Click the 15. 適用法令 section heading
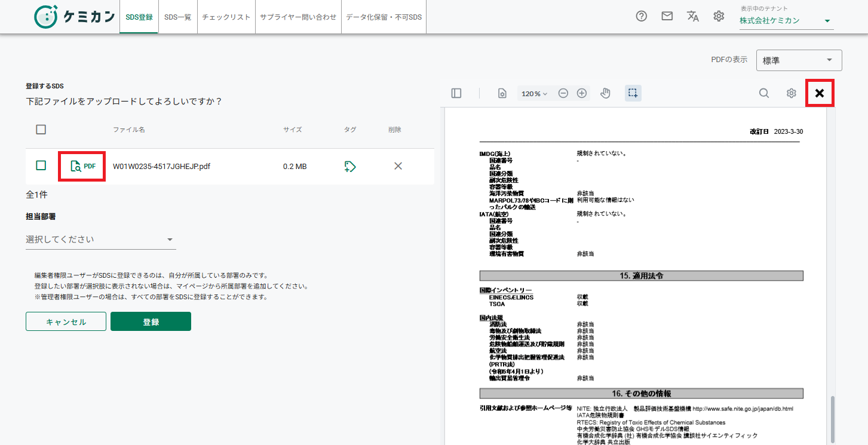The image size is (868, 445). tap(641, 276)
